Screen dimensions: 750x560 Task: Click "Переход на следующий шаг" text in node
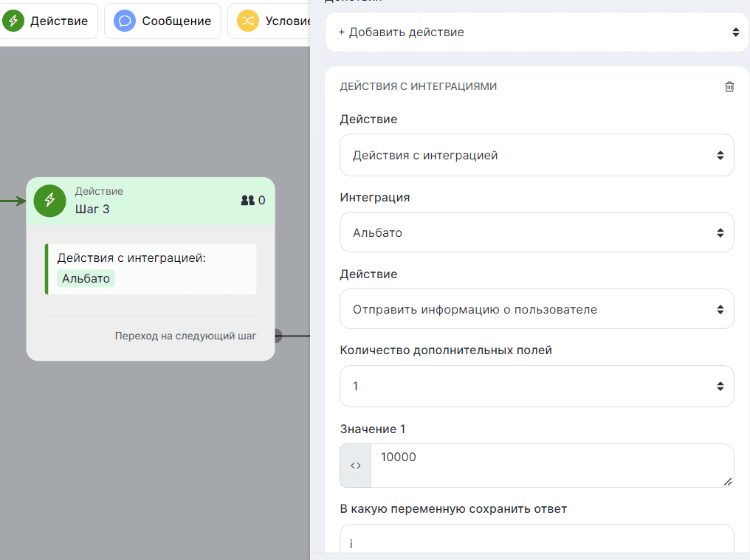(x=185, y=336)
